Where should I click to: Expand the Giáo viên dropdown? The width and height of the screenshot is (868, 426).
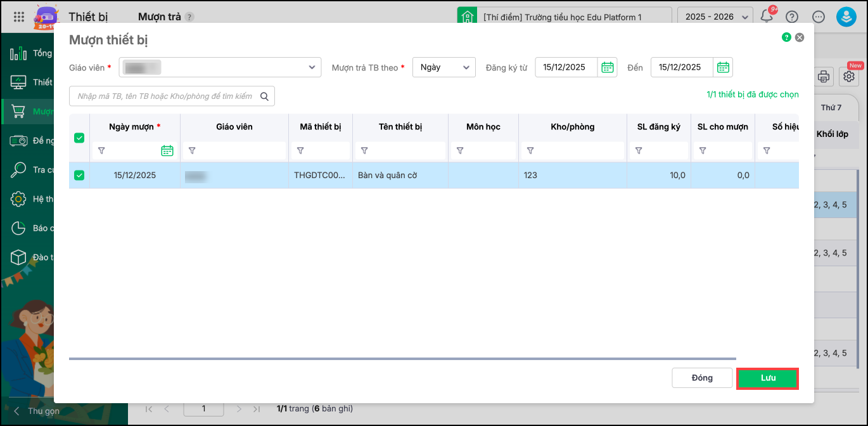[312, 67]
